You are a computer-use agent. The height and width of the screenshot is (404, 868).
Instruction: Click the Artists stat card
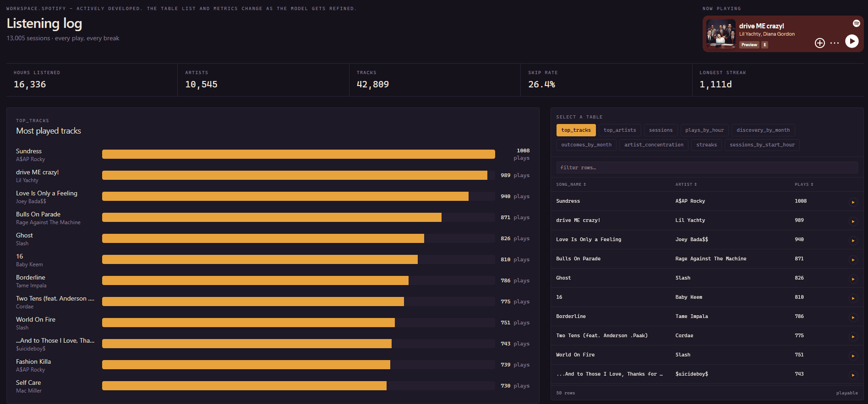point(263,80)
